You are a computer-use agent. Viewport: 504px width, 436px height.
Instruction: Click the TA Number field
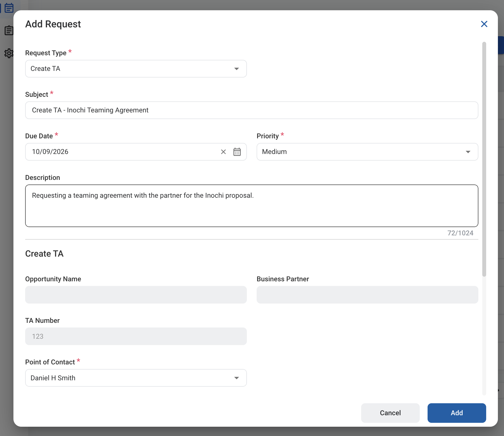click(136, 336)
